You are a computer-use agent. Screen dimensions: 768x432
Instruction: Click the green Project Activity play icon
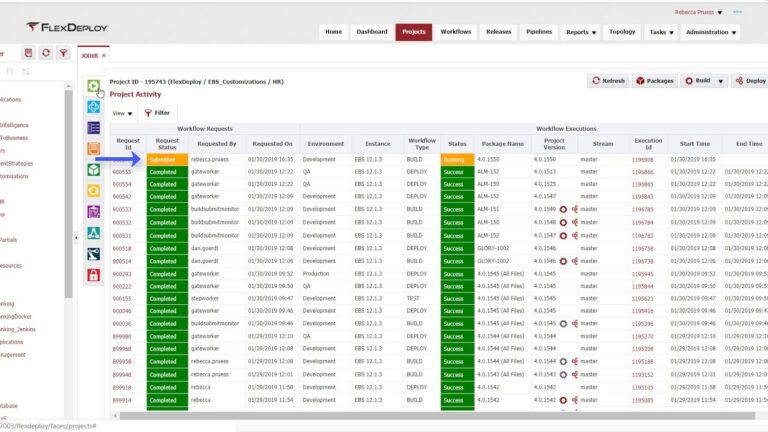[x=94, y=86]
